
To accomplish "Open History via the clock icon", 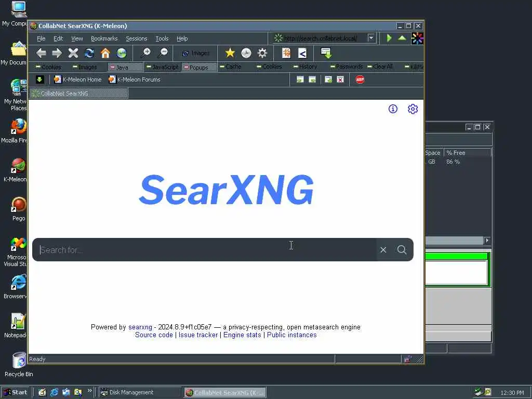I will click(246, 53).
